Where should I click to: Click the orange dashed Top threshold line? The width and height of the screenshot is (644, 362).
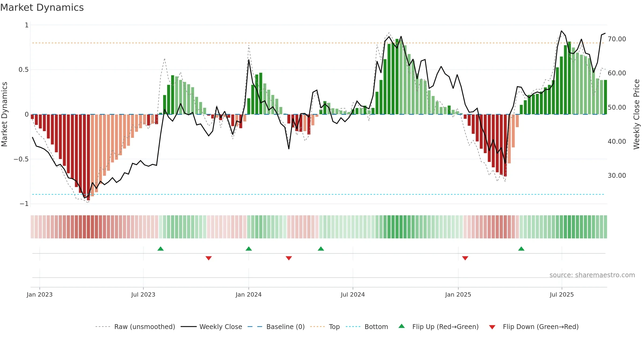318,43
